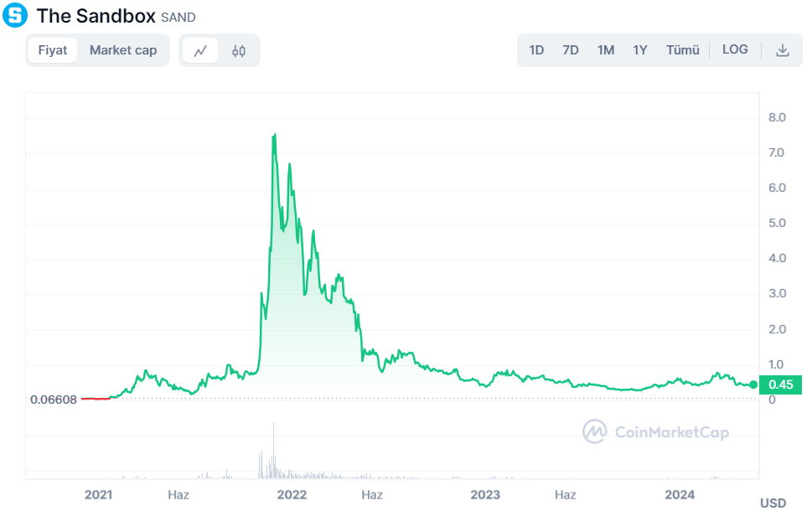The image size is (812, 516).
Task: Click the 0.45 current price label
Action: pos(781,384)
